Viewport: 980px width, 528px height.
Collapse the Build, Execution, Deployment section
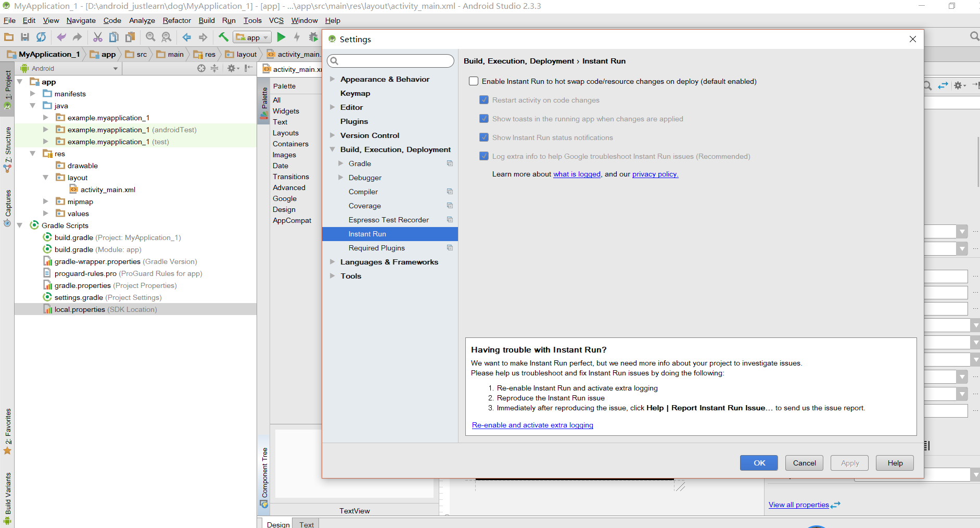[x=333, y=149]
